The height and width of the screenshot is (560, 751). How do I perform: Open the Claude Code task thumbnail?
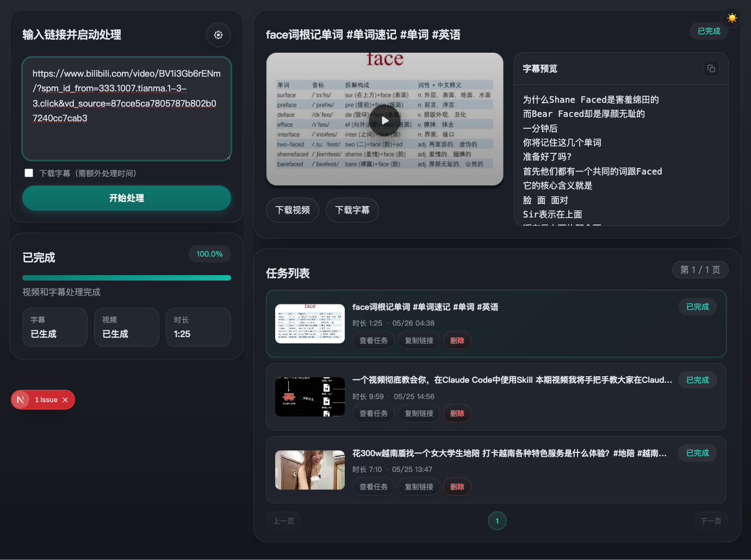pos(310,397)
